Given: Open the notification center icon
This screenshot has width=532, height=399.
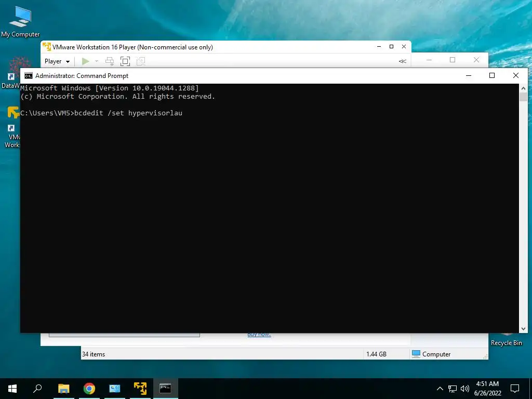Looking at the screenshot, I should pyautogui.click(x=515, y=389).
